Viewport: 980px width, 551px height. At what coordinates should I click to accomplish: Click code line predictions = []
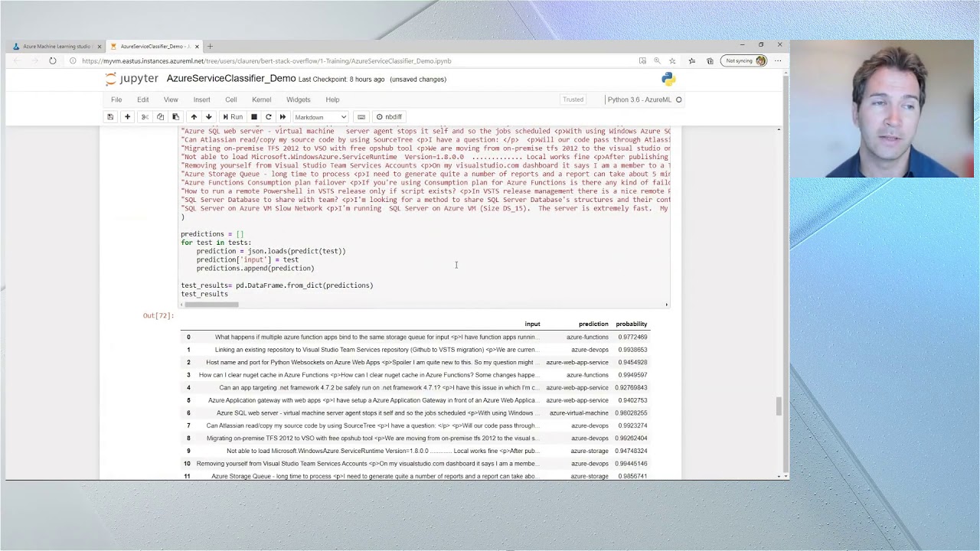[212, 234]
